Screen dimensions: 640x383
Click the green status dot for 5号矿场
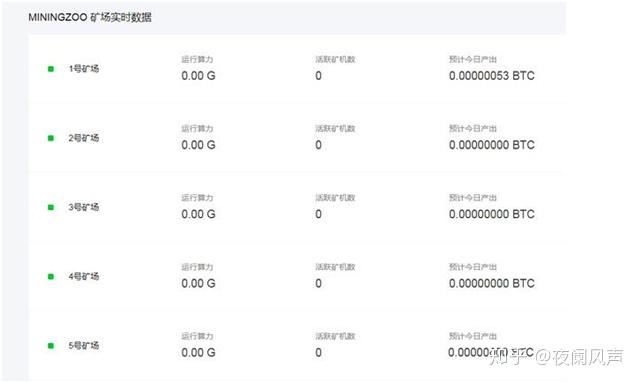pyautogui.click(x=51, y=345)
